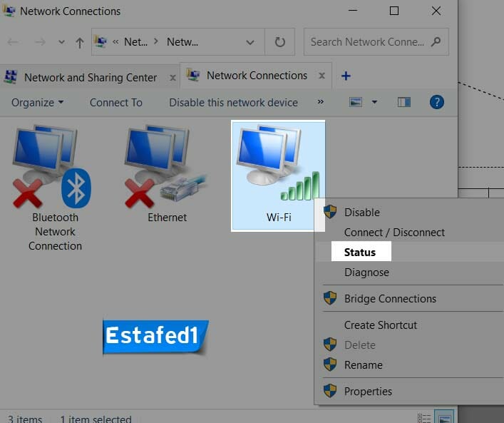
Task: Switch to details view in status bar
Action: click(424, 418)
